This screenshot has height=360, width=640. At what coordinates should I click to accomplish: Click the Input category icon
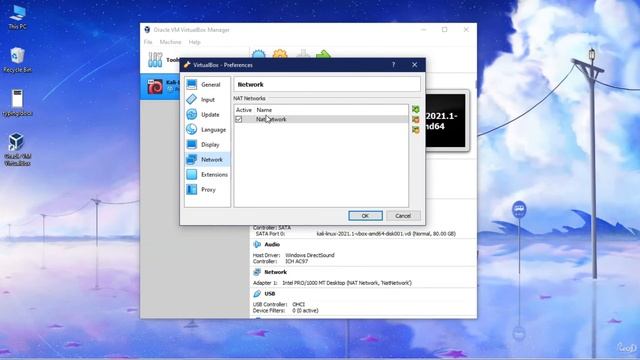191,99
